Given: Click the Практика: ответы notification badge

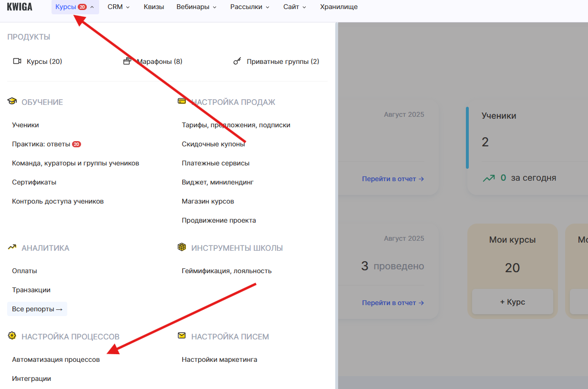Looking at the screenshot, I should point(76,143).
